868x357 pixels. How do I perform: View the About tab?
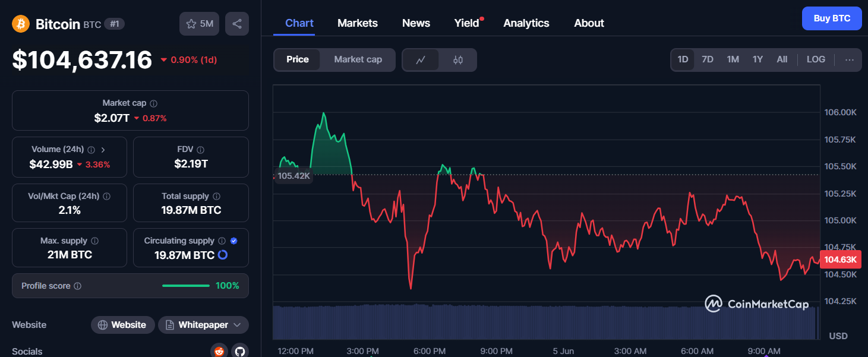(x=589, y=23)
